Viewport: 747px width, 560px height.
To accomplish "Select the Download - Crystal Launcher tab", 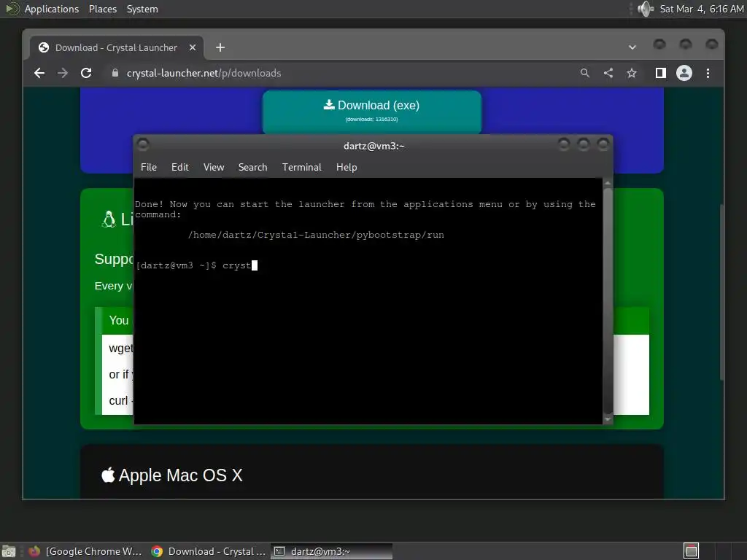I will pos(117,47).
